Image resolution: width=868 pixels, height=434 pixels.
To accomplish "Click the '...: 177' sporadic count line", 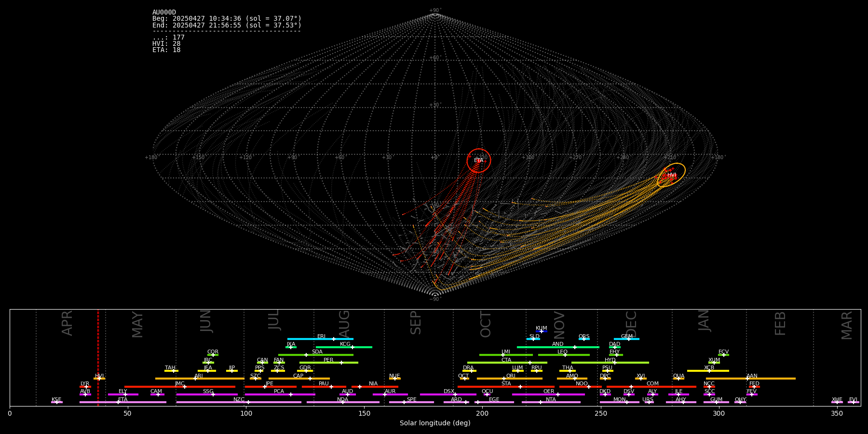I will point(168,38).
